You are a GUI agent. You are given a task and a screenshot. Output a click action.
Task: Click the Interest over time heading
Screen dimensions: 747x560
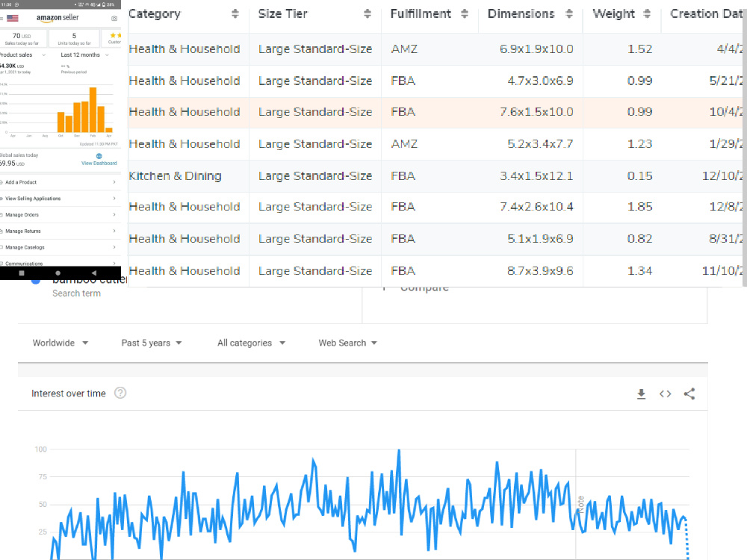tap(69, 393)
